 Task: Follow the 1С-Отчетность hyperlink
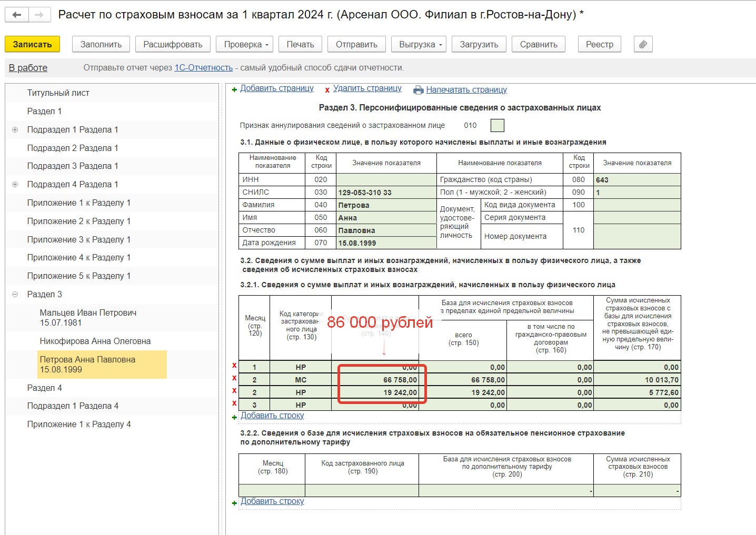203,67
